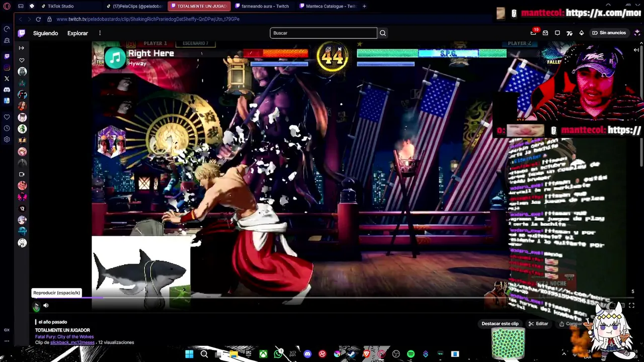Open Opera sidebar settings gear
This screenshot has height=362, width=644.
pyautogui.click(x=7, y=139)
